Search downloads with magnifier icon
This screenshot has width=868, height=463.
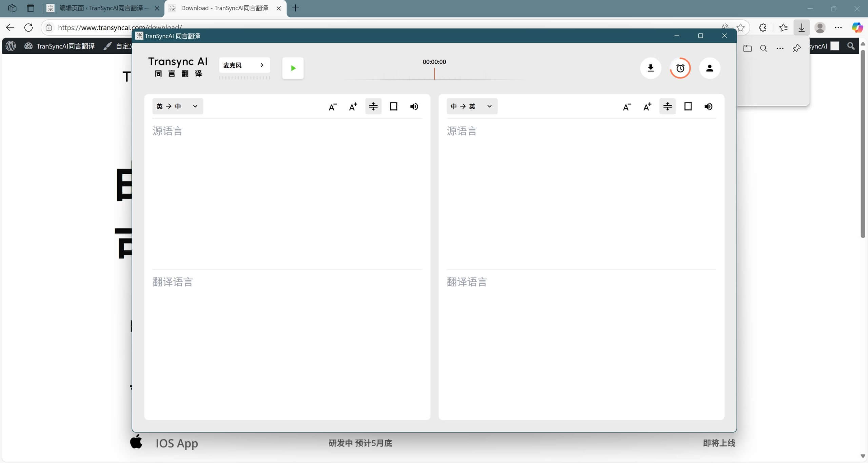(764, 48)
